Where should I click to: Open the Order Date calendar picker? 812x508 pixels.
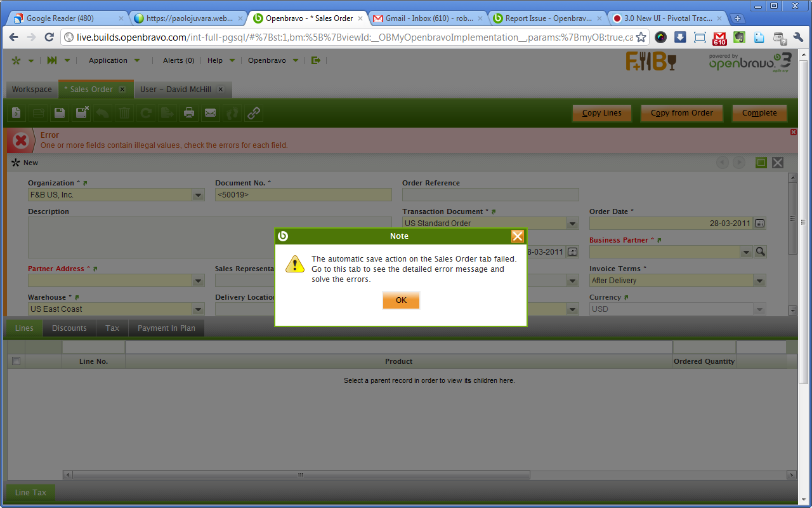point(759,224)
